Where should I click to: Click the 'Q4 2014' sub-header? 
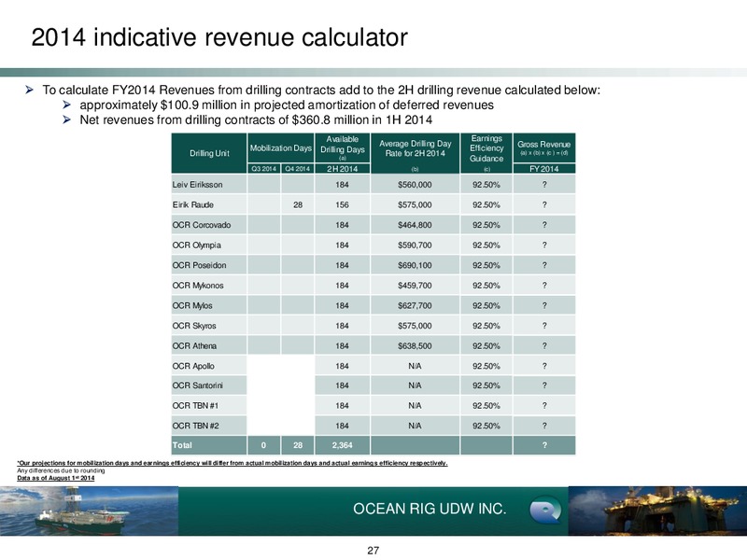coord(297,169)
